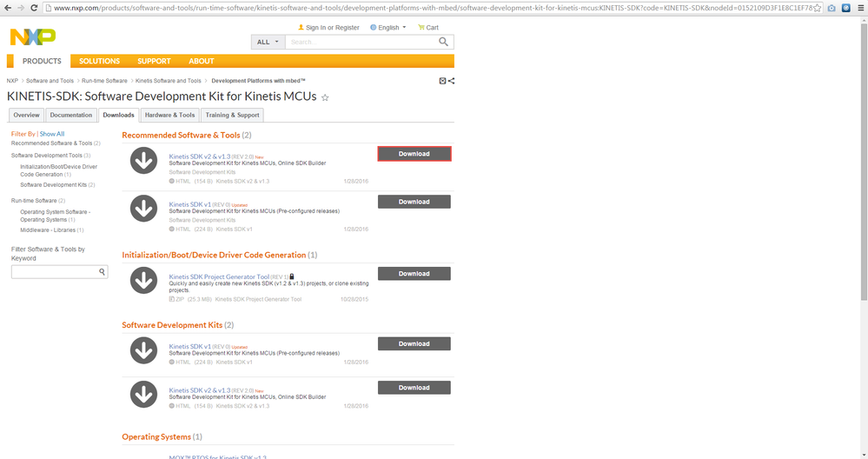The height and width of the screenshot is (459, 868).
Task: Open the SUPPORT menu
Action: click(x=154, y=61)
